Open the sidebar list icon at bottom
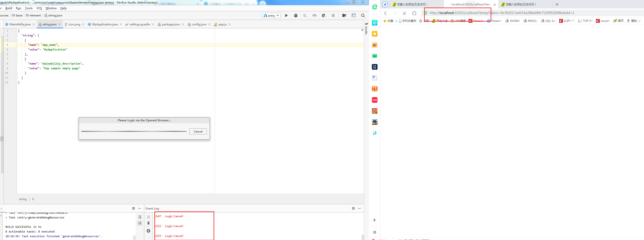644x240 pixels. pyautogui.click(x=374, y=232)
